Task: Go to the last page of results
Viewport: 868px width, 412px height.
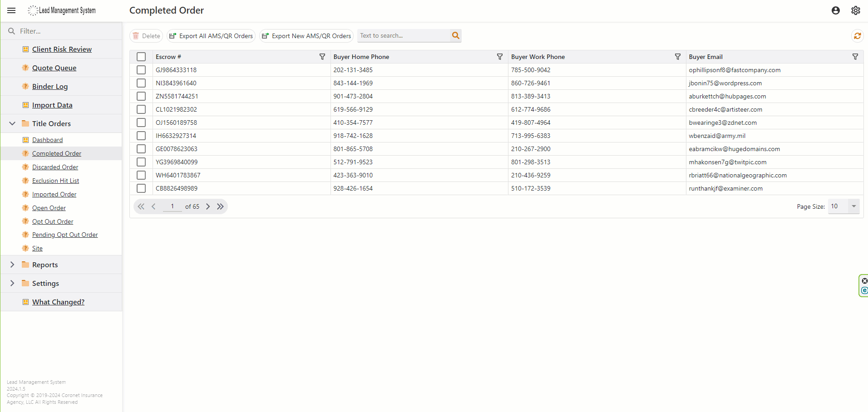Action: pyautogui.click(x=220, y=206)
